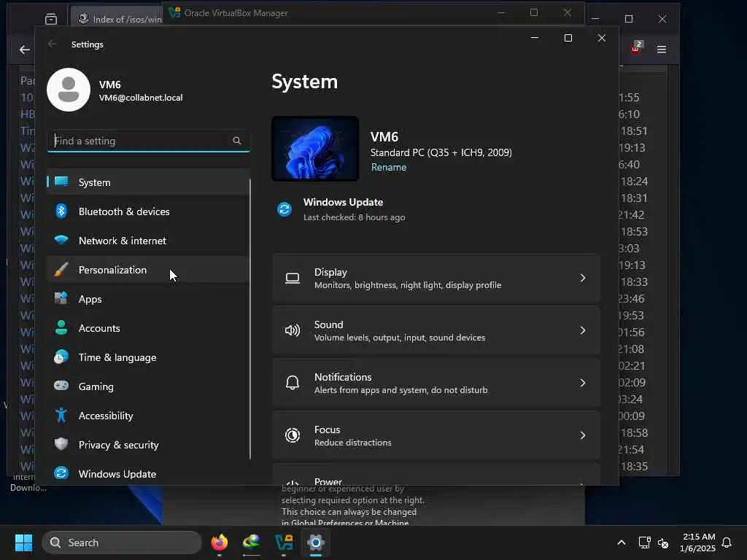747x560 pixels.
Task: Open Bluetooth & devices settings
Action: pyautogui.click(x=147, y=211)
